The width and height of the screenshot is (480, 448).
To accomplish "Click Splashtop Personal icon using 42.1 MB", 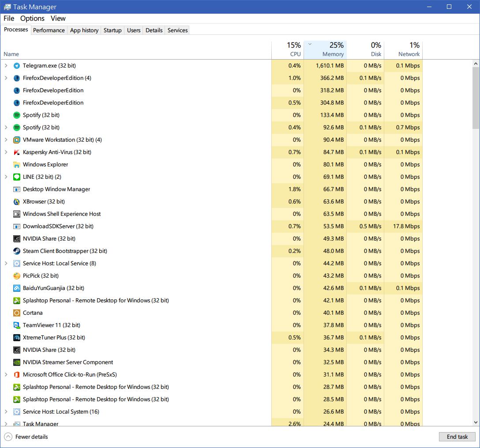I will coord(16,301).
